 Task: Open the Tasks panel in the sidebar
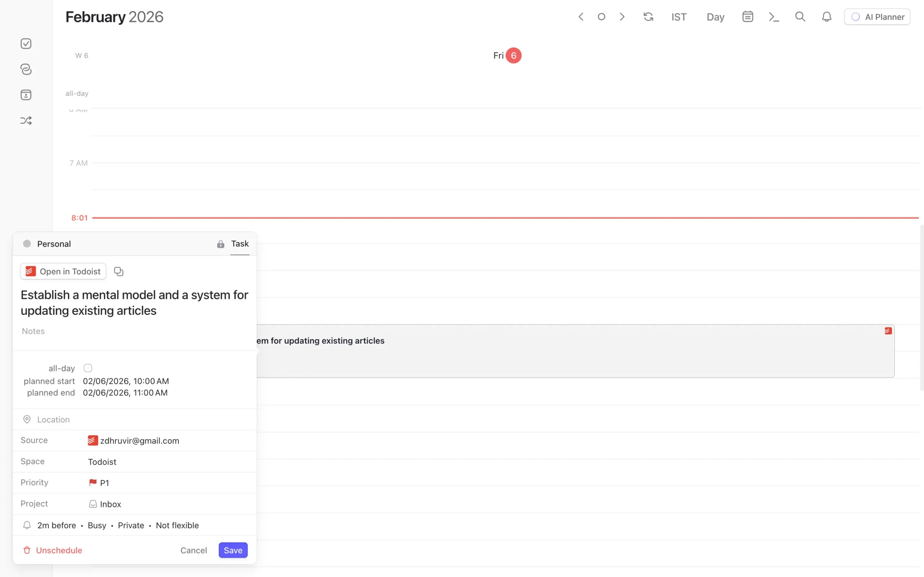point(26,44)
